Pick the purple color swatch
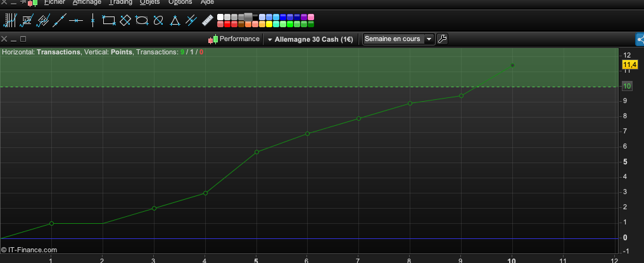This screenshot has width=644, height=263. point(304,17)
